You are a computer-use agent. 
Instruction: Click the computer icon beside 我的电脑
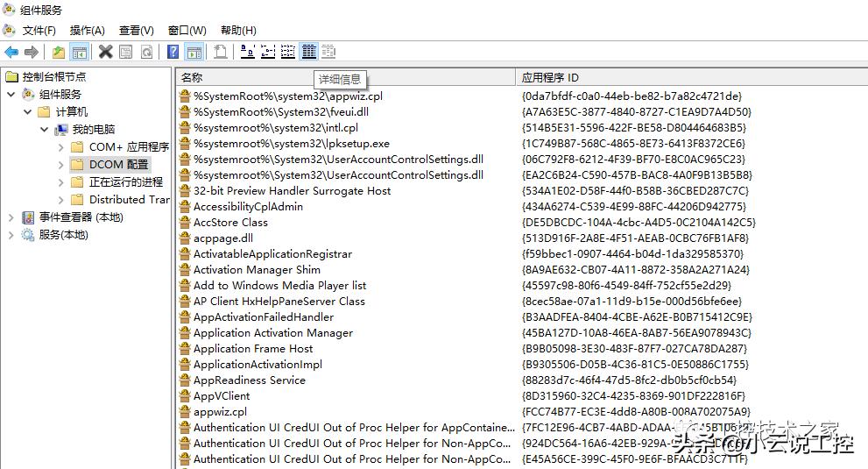coord(61,130)
